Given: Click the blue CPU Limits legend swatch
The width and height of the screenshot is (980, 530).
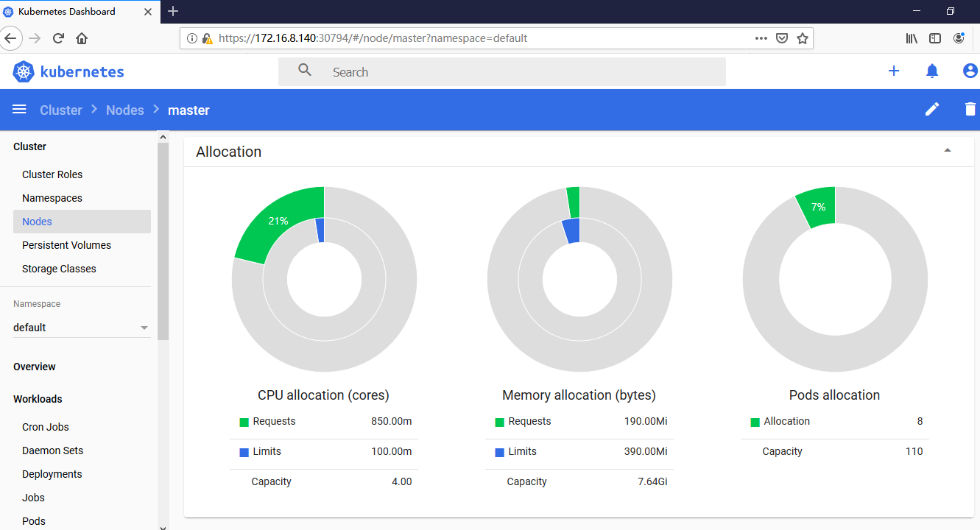Looking at the screenshot, I should pos(244,453).
